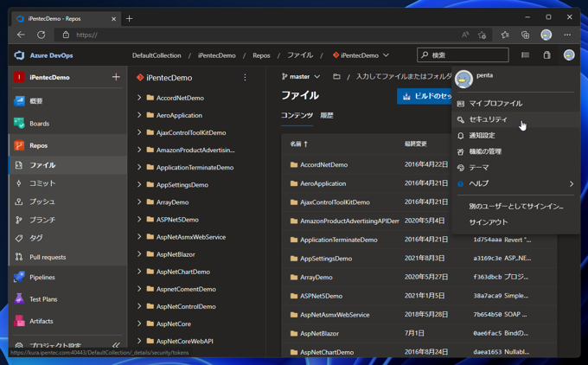The height and width of the screenshot is (365, 588).
Task: Open the AccordNetDemo folder in file list
Action: tap(323, 164)
